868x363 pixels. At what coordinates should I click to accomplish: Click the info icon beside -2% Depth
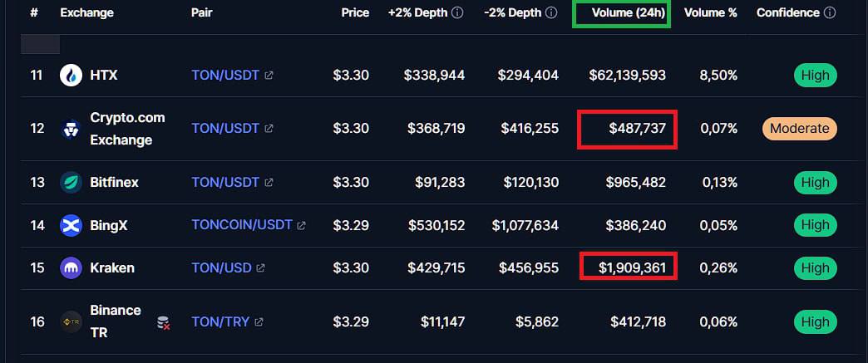pyautogui.click(x=551, y=12)
